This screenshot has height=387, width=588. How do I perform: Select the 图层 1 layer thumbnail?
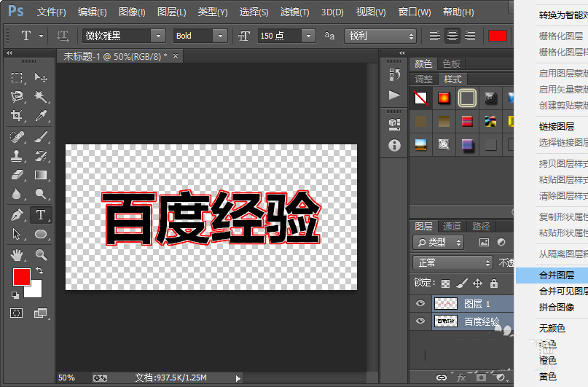[445, 303]
